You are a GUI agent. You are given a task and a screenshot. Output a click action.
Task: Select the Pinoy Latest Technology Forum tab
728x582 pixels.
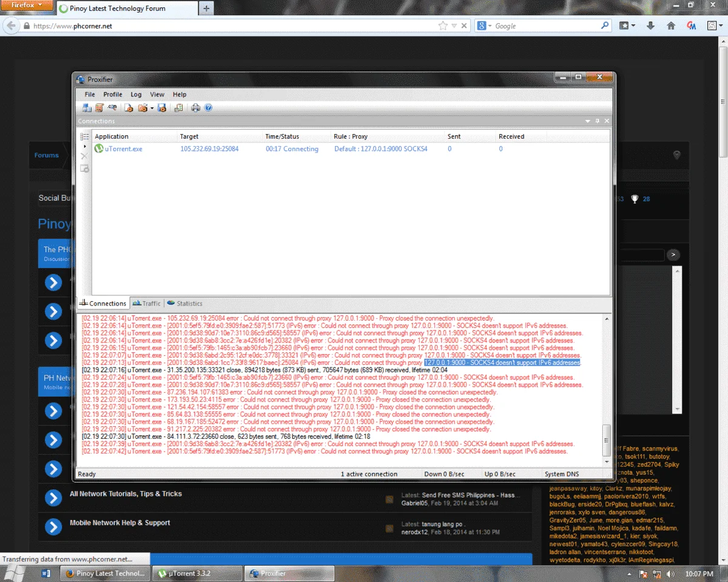126,8
